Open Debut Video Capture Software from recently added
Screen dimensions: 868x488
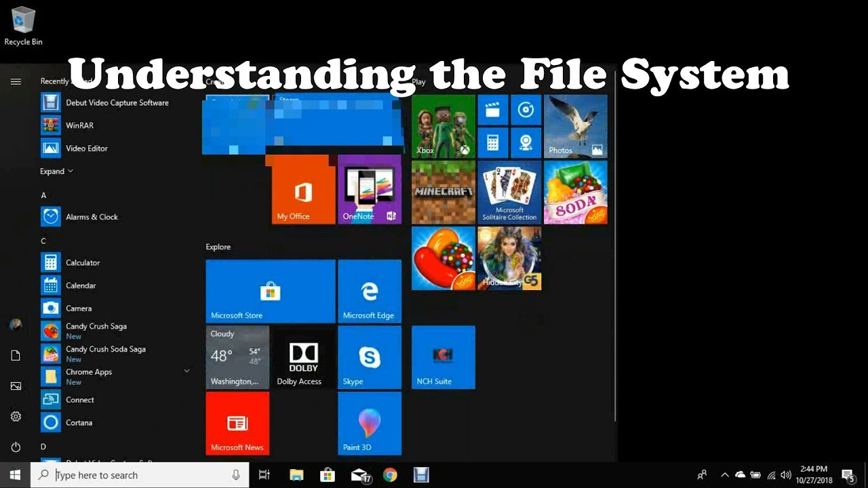click(105, 102)
